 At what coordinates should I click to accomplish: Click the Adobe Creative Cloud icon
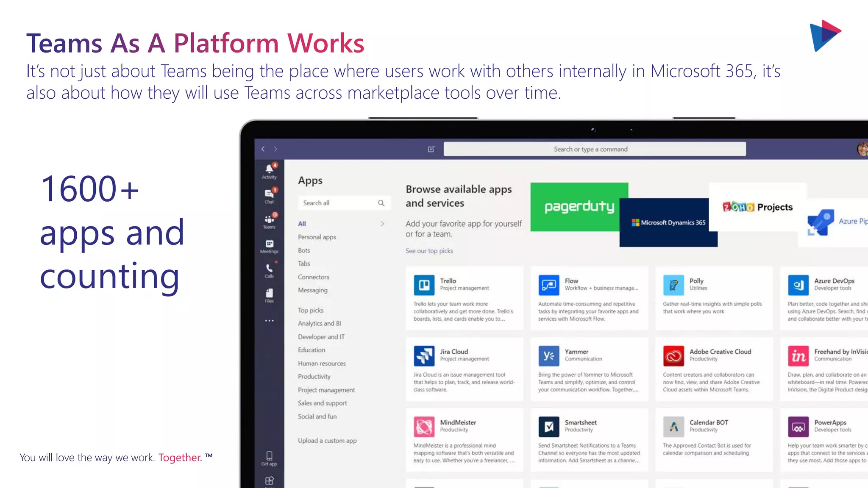coord(673,356)
